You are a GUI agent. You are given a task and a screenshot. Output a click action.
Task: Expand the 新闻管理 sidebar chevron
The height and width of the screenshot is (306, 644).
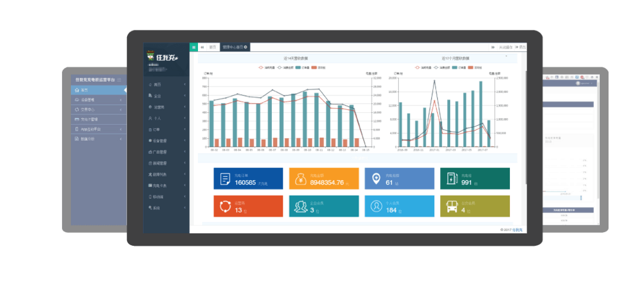pos(185,163)
